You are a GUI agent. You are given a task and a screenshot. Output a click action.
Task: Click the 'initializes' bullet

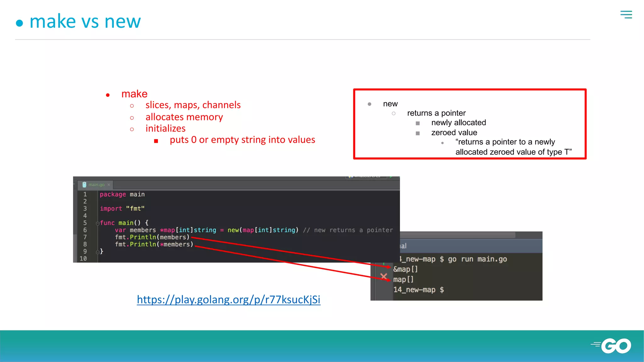click(x=165, y=129)
